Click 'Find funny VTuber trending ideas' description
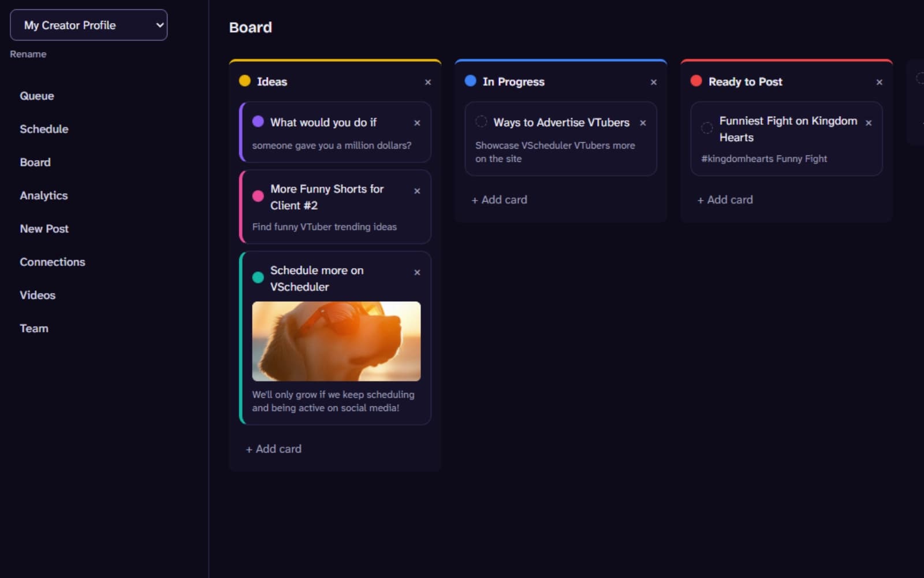The width and height of the screenshot is (924, 578). pyautogui.click(x=325, y=227)
